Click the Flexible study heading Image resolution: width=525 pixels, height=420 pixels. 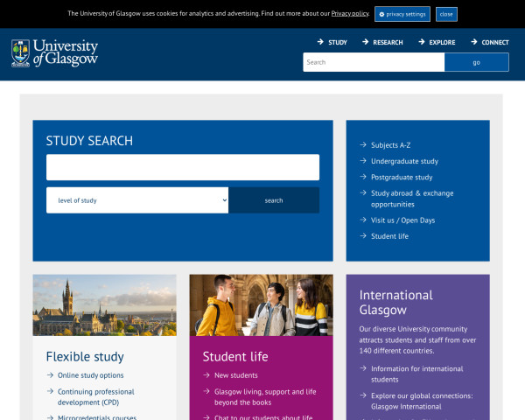tap(85, 356)
